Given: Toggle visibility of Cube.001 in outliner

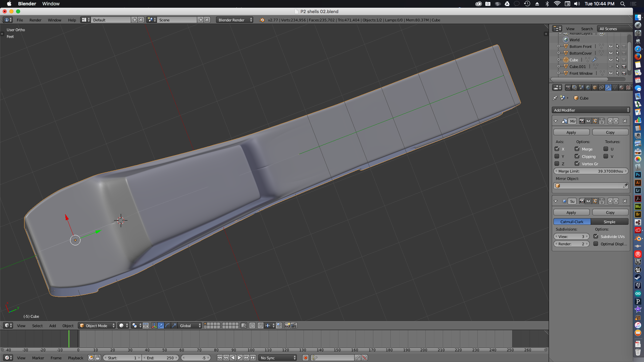Looking at the screenshot, I should 611,66.
